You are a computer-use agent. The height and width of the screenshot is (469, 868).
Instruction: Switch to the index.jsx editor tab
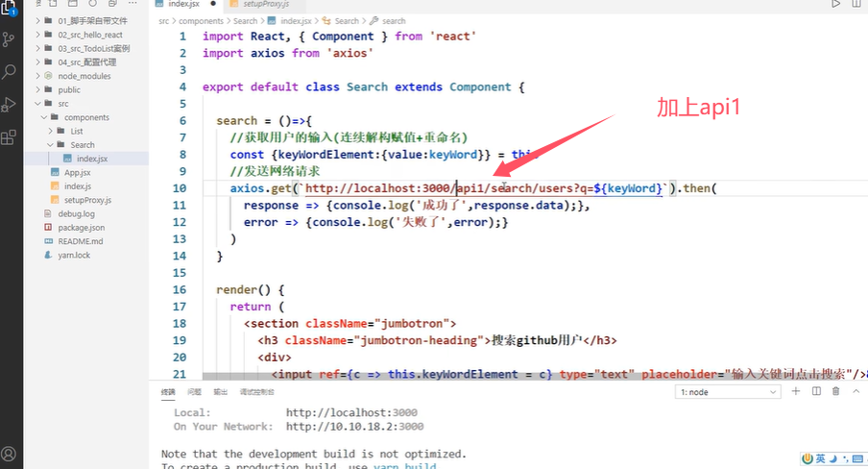pos(183,4)
